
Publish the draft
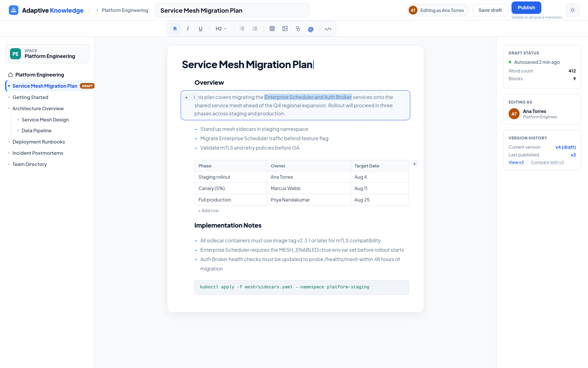[526, 8]
